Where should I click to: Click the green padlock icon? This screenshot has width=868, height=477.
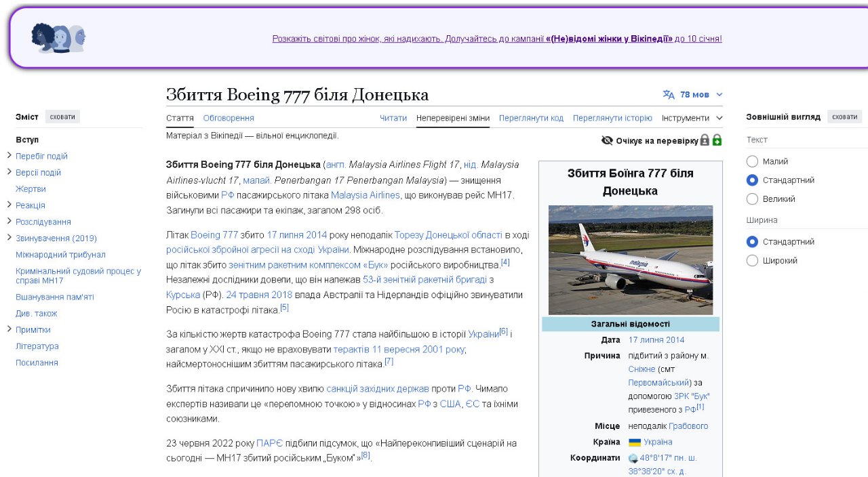coord(717,140)
